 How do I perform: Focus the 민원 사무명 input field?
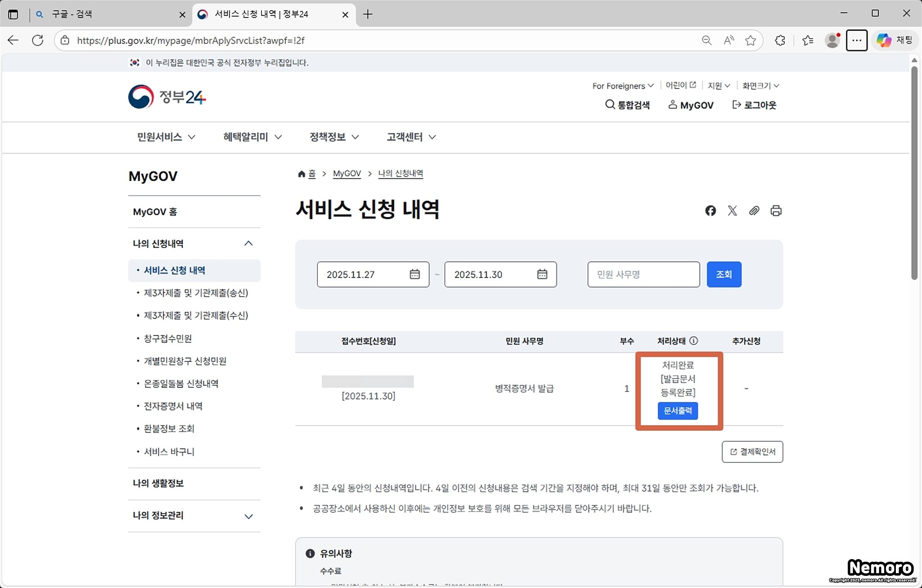click(x=643, y=274)
